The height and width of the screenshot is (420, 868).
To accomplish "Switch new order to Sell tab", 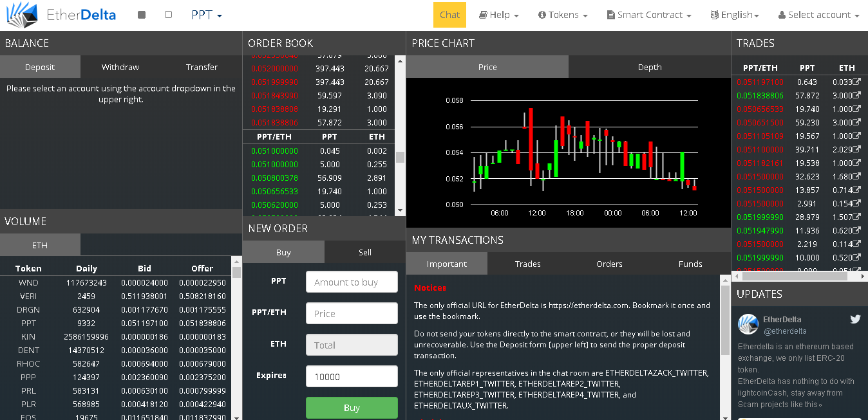I will 365,252.
